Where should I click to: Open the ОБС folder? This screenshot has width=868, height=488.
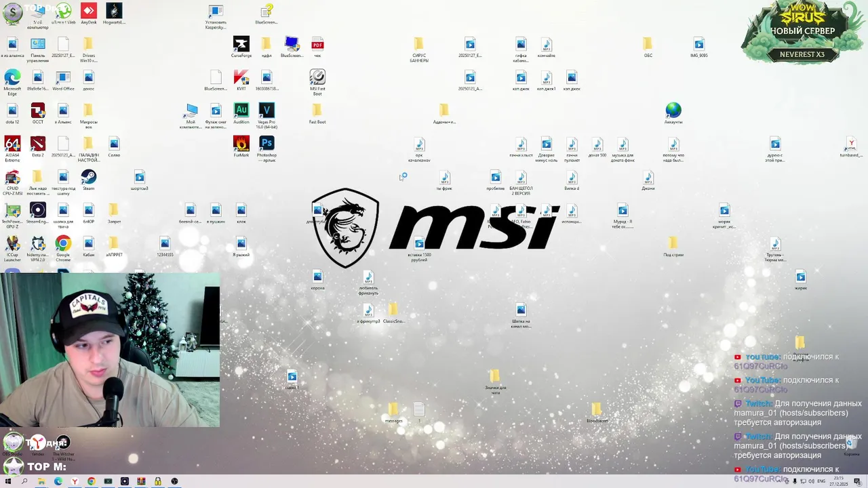point(648,47)
